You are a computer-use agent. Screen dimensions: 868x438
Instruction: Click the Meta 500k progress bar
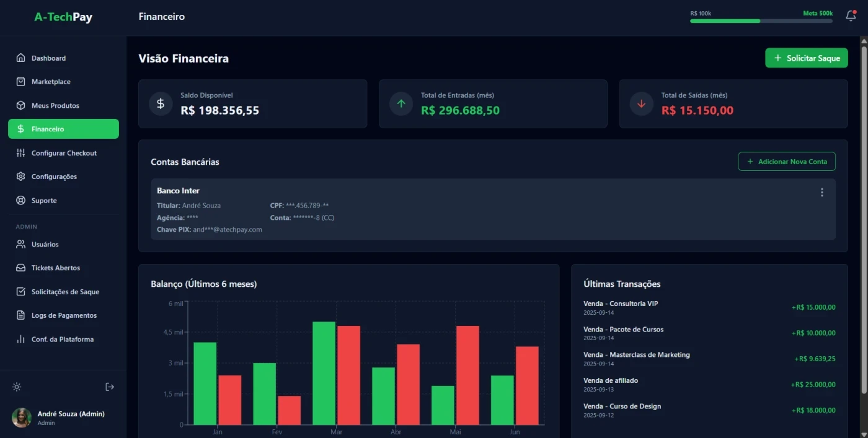[x=761, y=21]
